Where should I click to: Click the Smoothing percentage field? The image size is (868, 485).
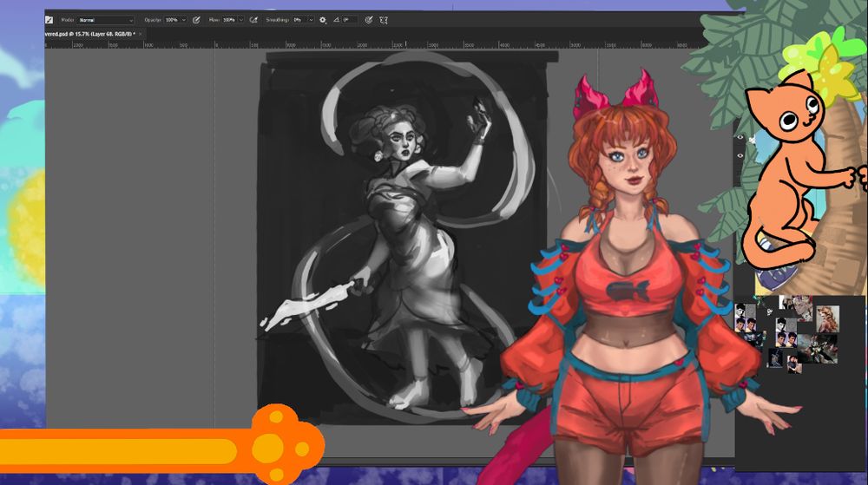(x=299, y=20)
